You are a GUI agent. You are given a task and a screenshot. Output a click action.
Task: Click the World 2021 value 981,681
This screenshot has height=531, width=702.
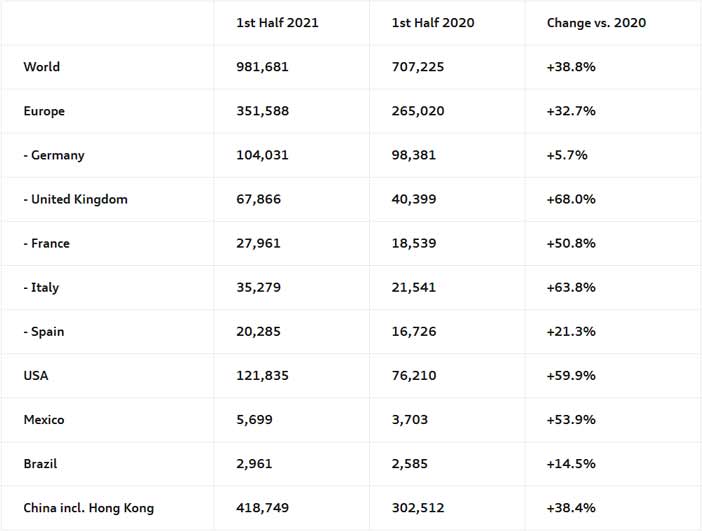click(262, 67)
